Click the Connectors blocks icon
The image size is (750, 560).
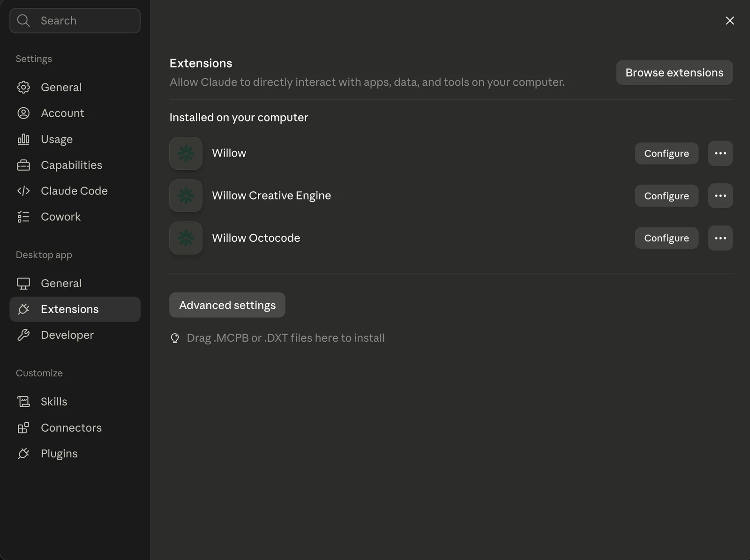click(x=23, y=428)
